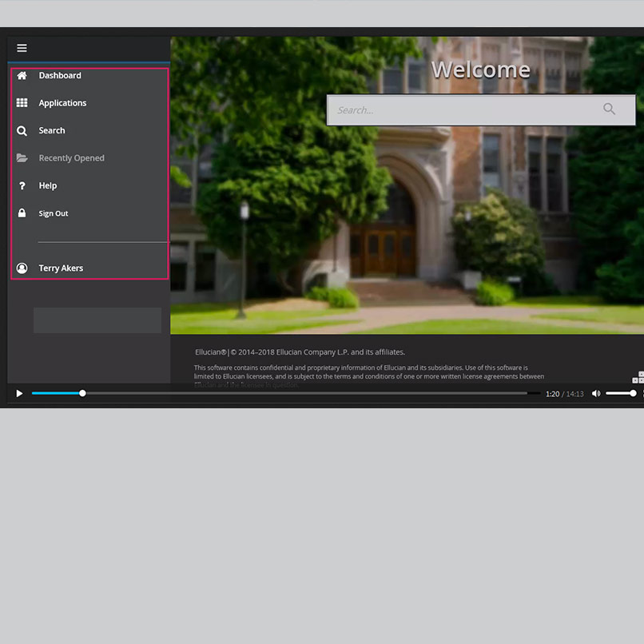Screen dimensions: 644x644
Task: Select the Applications menu label
Action: [x=62, y=103]
